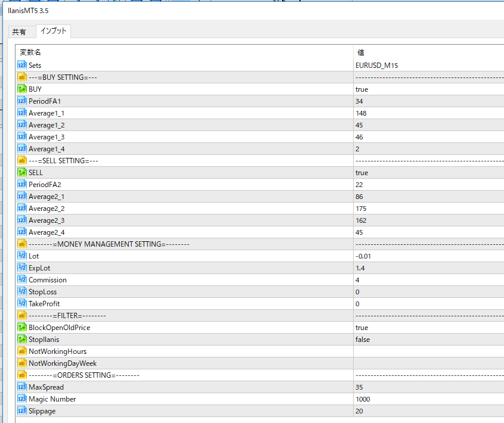Toggle the BUY value true

click(x=361, y=89)
